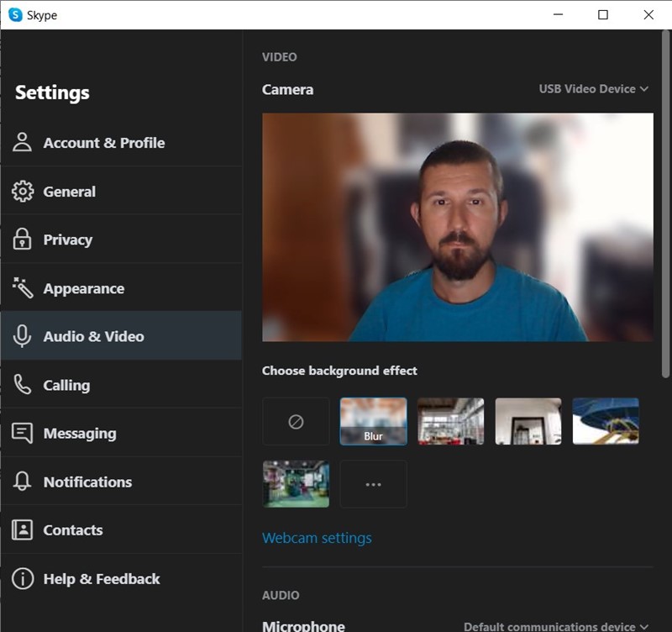Click the Help & Feedback info icon
Screen dimensions: 672x632
(23, 579)
